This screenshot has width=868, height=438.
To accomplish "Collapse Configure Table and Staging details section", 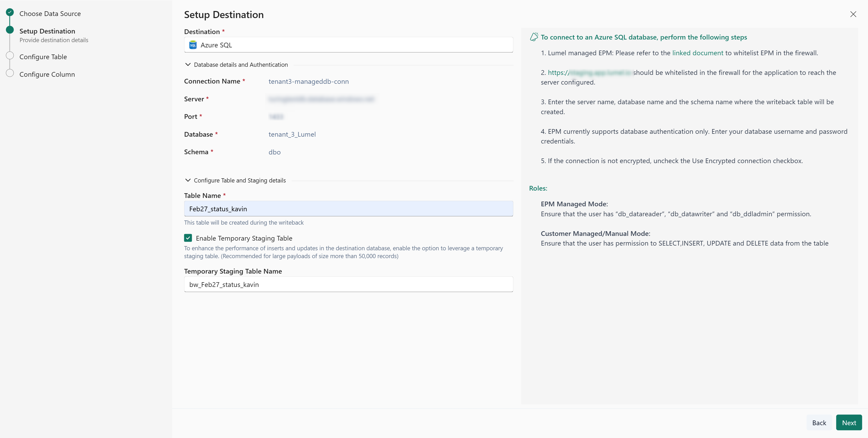I will [x=188, y=180].
